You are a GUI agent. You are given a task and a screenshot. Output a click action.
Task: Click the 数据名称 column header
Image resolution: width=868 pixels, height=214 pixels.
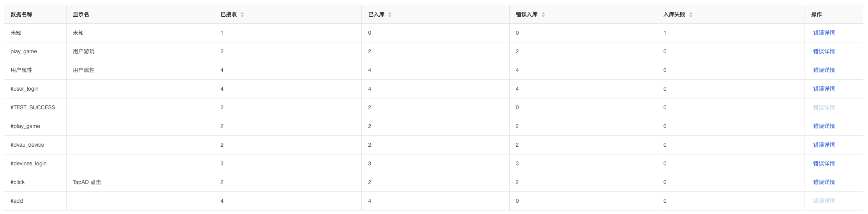(35, 14)
